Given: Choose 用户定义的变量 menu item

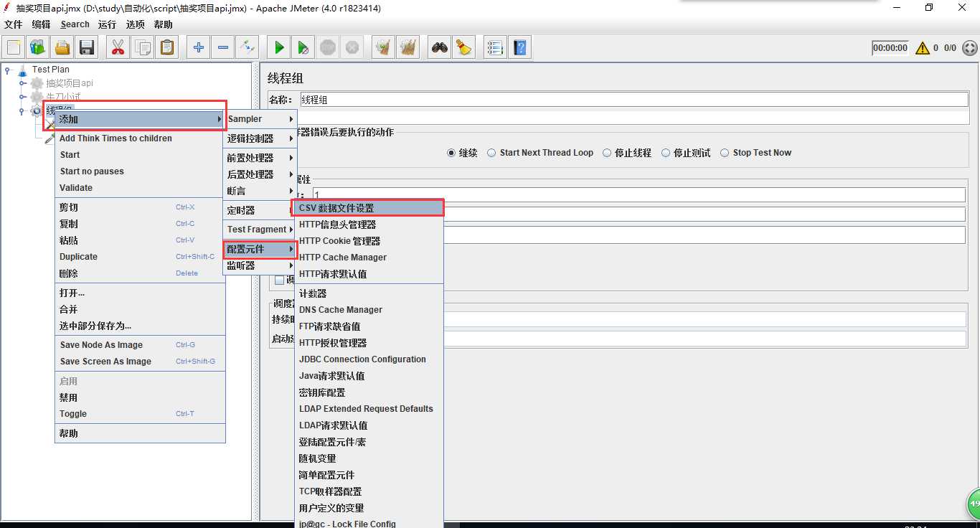Looking at the screenshot, I should [369, 508].
